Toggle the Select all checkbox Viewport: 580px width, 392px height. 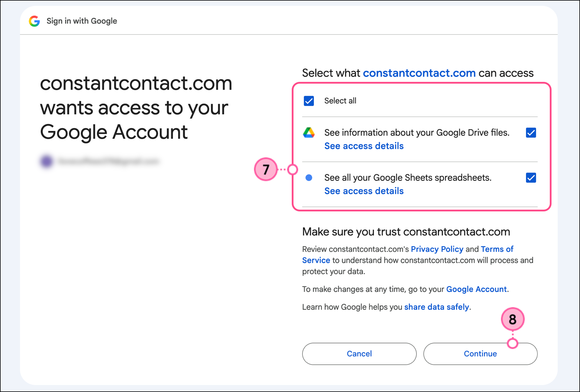click(309, 101)
